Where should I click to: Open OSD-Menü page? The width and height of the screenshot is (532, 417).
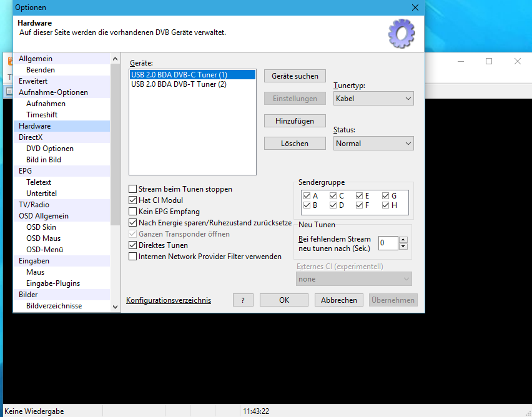point(62,249)
